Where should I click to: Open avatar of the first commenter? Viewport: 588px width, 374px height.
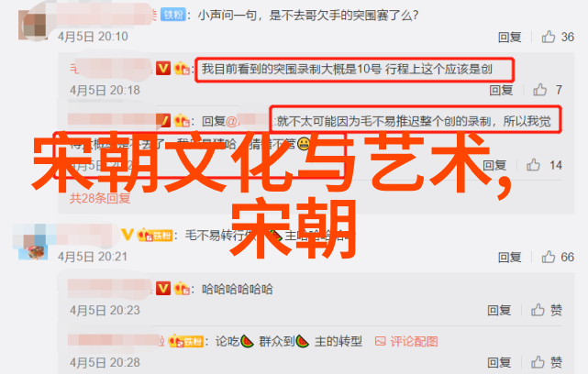[x=33, y=25]
